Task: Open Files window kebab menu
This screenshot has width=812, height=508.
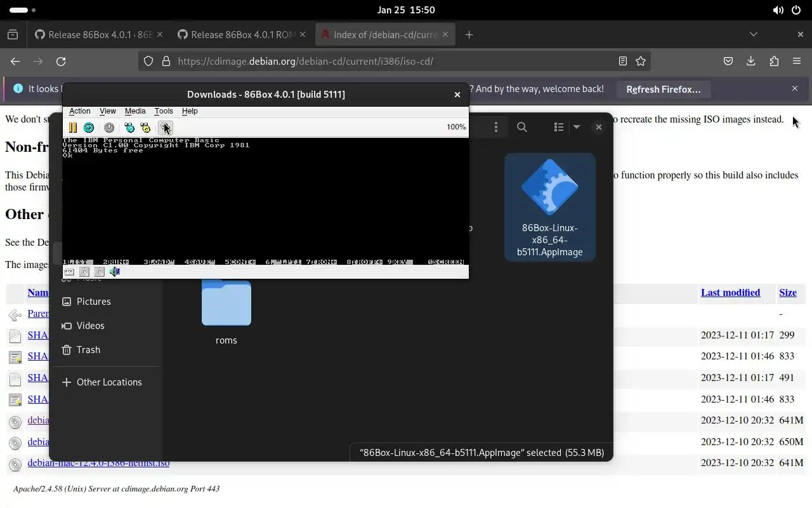Action: coord(496,128)
